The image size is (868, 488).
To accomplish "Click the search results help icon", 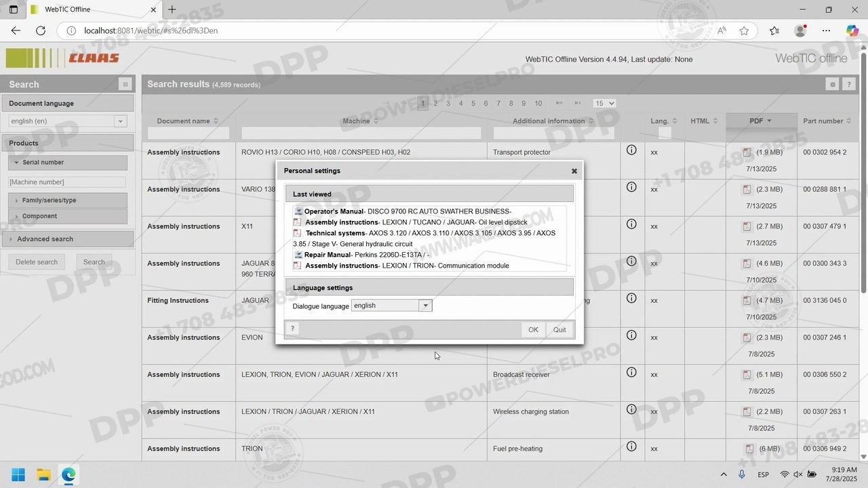I will (x=848, y=84).
